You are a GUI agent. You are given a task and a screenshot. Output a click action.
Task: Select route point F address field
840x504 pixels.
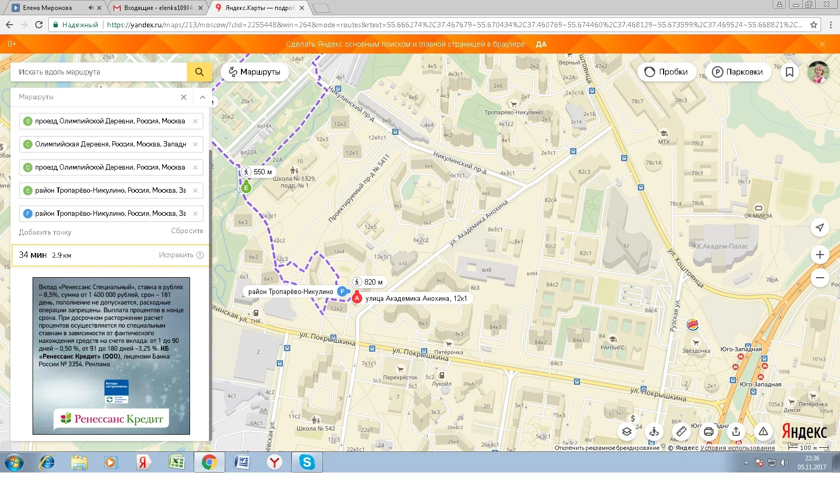coord(111,214)
